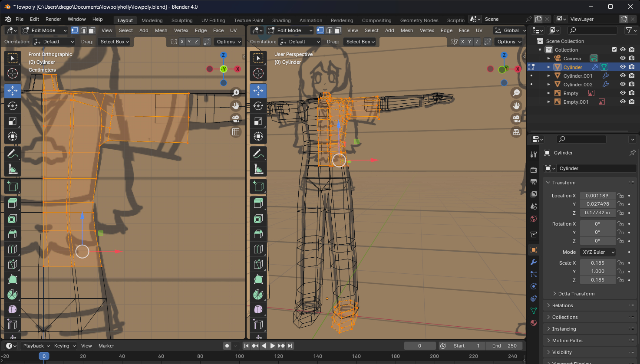Select the Rotate tool in left viewport
Viewport: 640px width, 364px height.
pos(13,106)
